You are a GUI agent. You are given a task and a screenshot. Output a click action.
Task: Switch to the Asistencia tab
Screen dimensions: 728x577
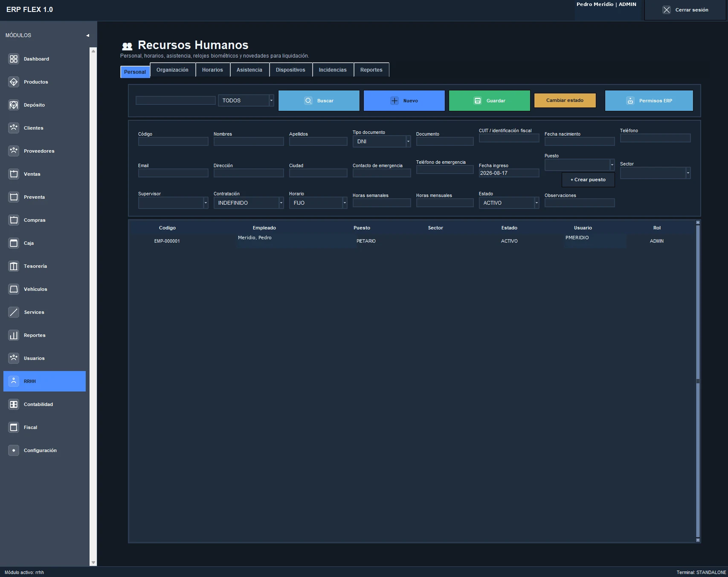click(249, 70)
